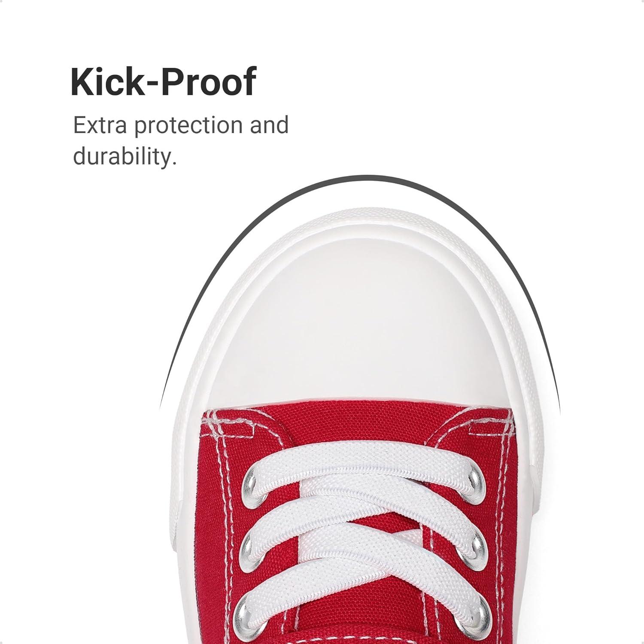Click the word 'durability.' in the description
Viewport: 644px width, 644px height.
(125, 156)
